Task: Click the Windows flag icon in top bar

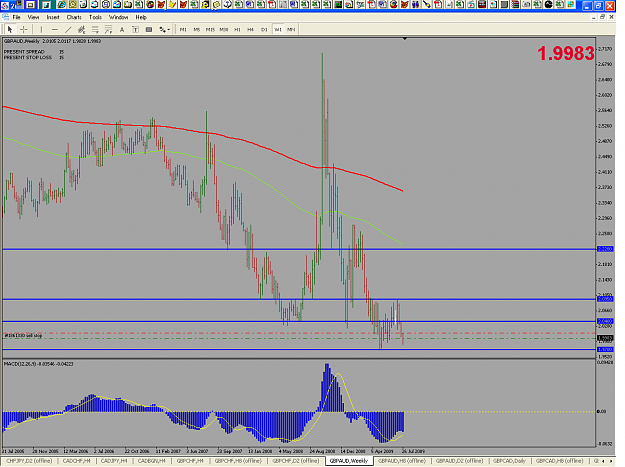Action: [x=570, y=5]
